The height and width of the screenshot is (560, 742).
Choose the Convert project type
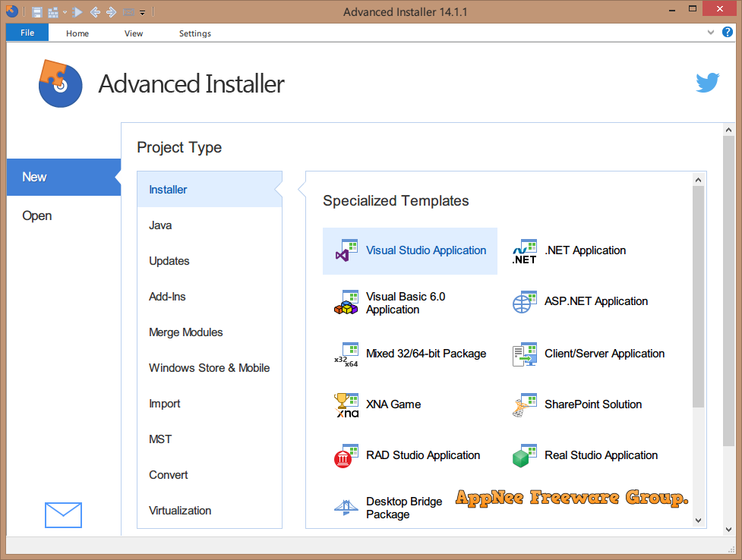tap(209, 475)
